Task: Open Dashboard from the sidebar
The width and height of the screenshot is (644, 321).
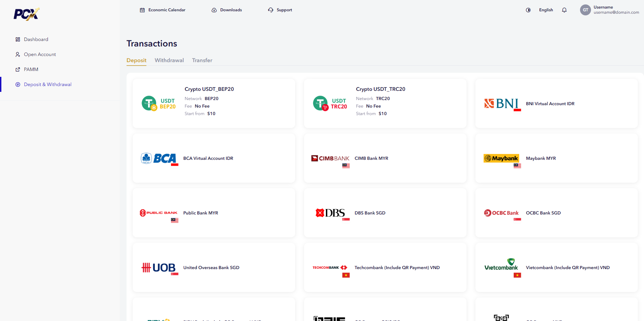Action: point(36,39)
